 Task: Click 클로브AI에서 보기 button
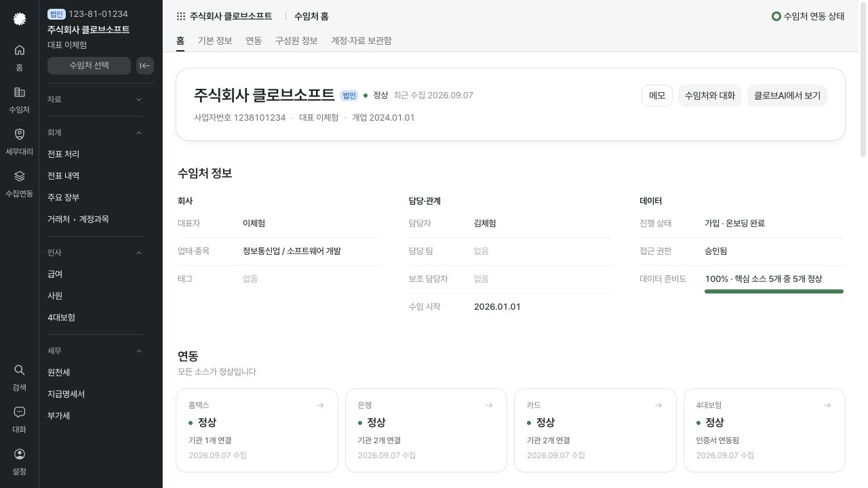tap(787, 96)
